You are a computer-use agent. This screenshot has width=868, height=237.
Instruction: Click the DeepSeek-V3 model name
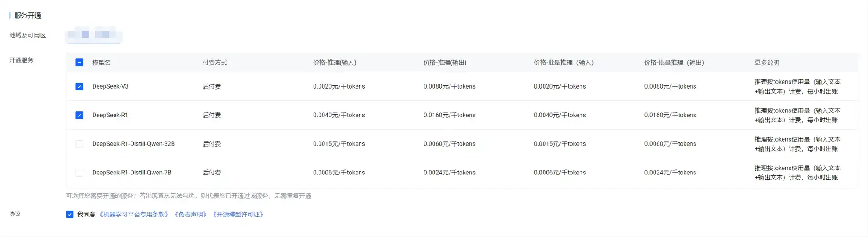point(110,87)
